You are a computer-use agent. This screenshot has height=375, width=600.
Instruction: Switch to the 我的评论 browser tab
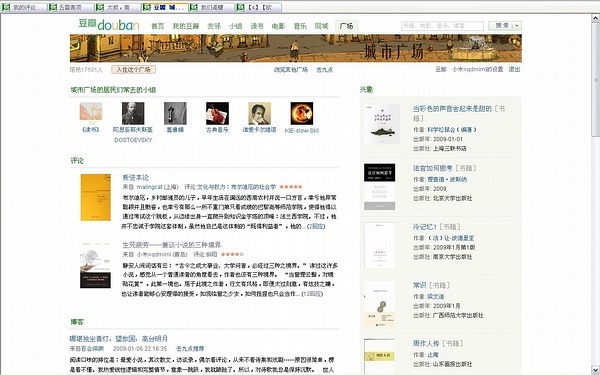point(24,7)
